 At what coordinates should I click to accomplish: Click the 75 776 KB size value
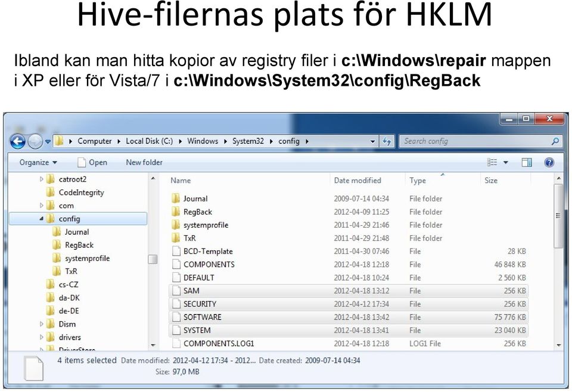510,317
